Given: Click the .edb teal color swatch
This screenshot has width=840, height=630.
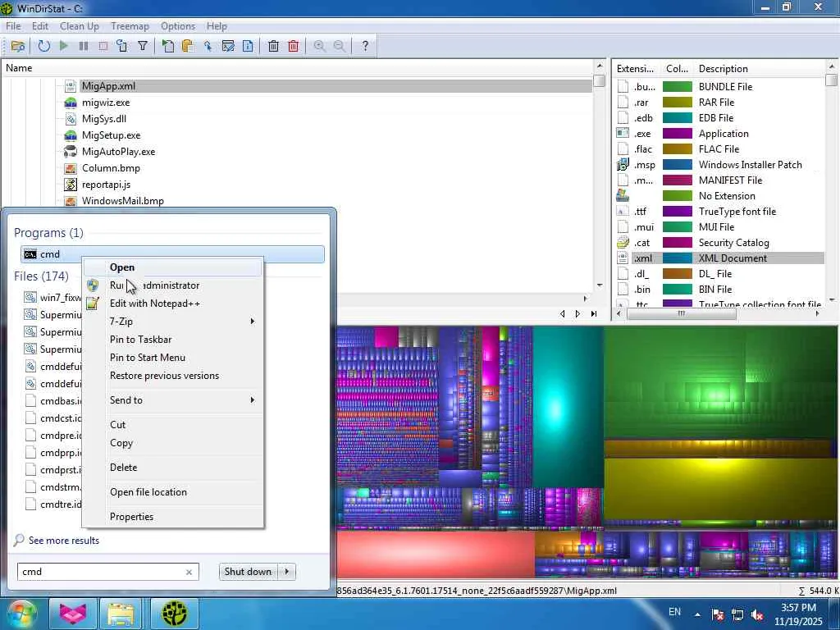Looking at the screenshot, I should coord(677,118).
